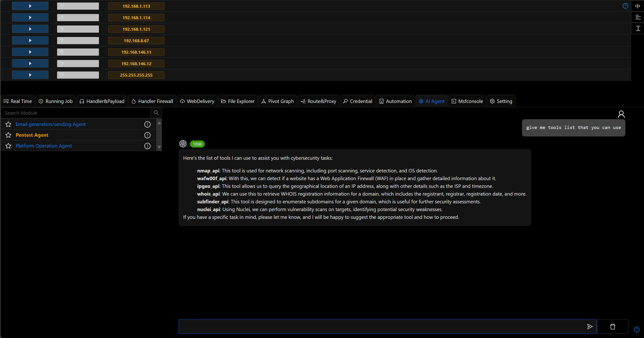Expand the 255.255.255.255 host row
This screenshot has width=644, height=338.
(x=30, y=75)
